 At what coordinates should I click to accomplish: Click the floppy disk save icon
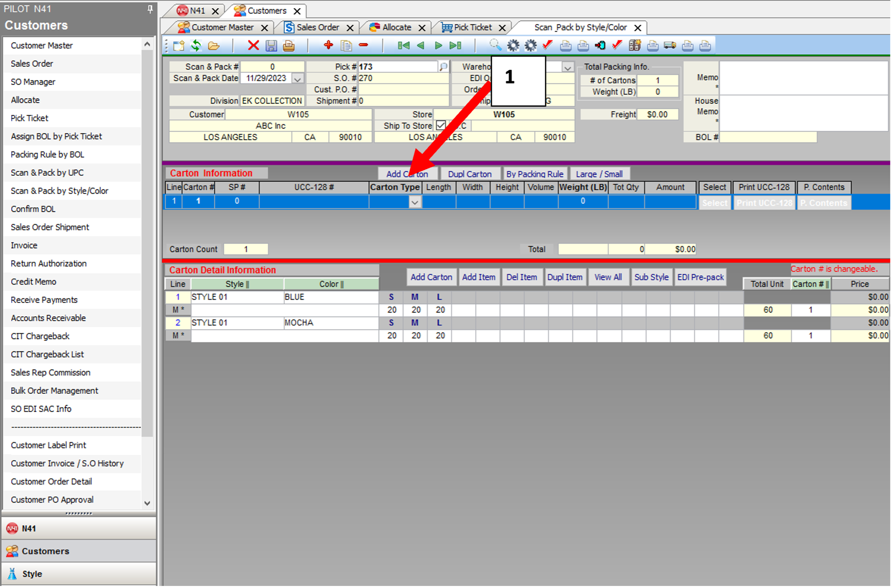pos(271,45)
